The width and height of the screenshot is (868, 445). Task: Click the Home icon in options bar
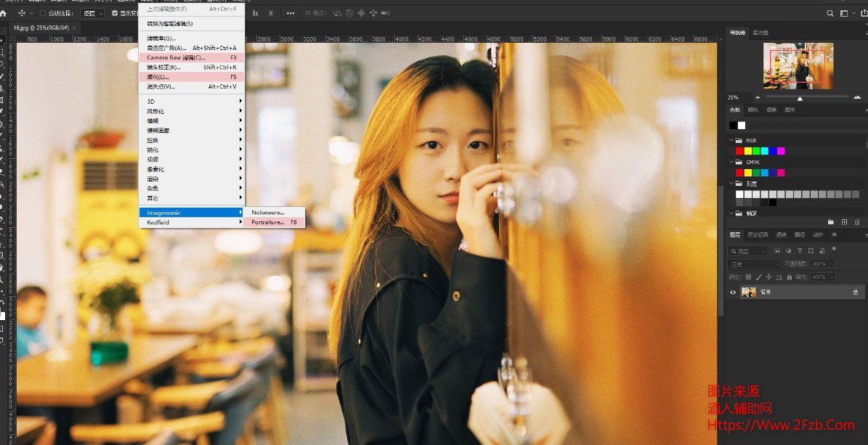(4, 13)
